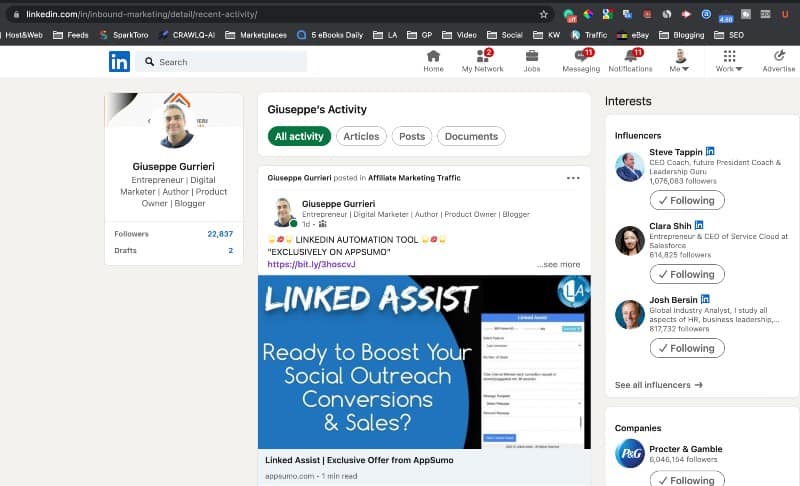Open the Jobs briefcase icon
The image size is (800, 486).
[x=532, y=61]
